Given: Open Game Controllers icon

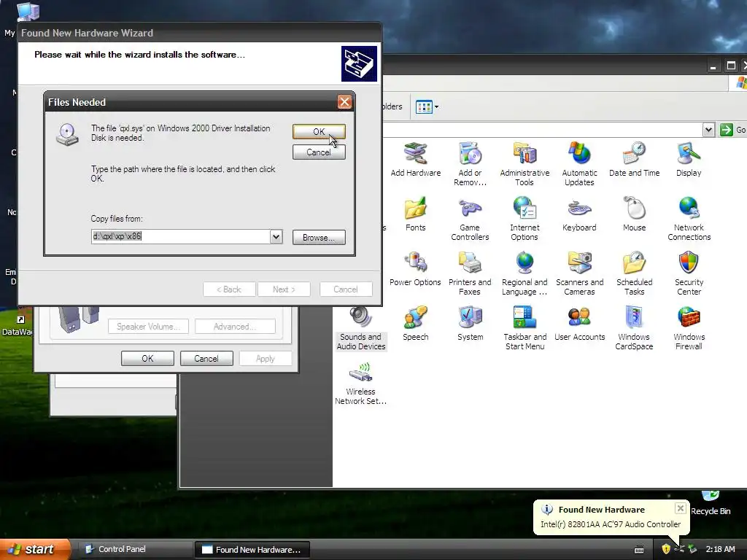Looking at the screenshot, I should 470,219.
